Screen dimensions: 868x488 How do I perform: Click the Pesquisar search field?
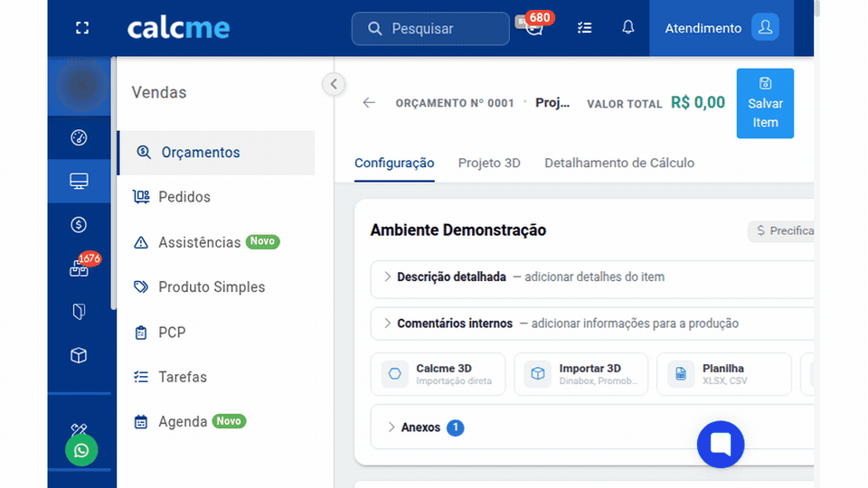[x=430, y=29]
